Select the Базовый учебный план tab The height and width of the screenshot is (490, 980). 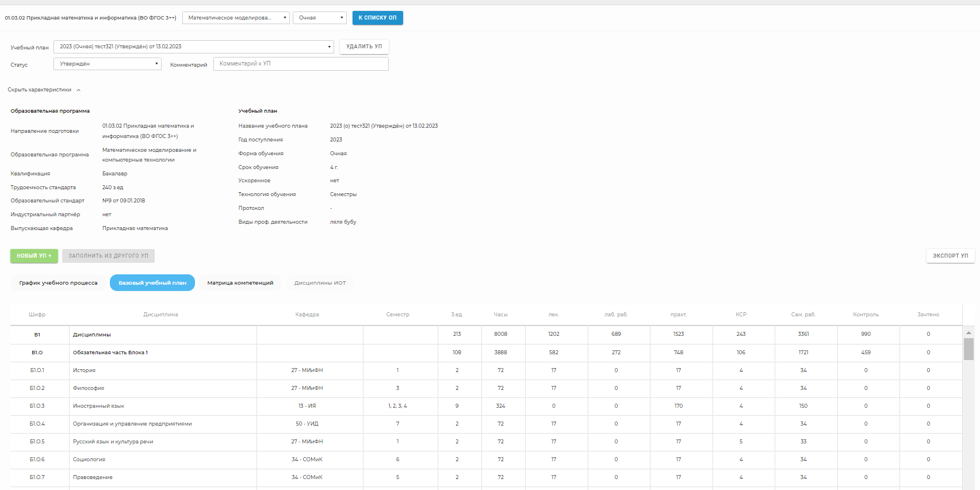pyautogui.click(x=152, y=283)
